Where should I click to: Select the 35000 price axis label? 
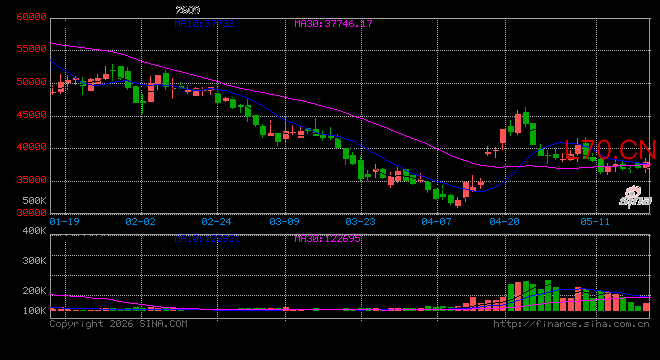[x=31, y=180]
